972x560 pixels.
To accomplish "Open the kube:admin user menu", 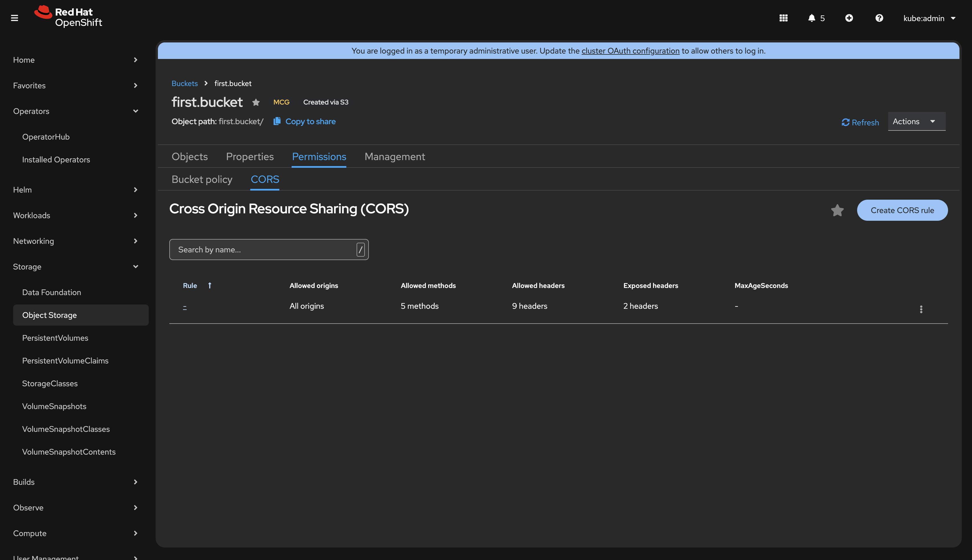I will [x=929, y=18].
